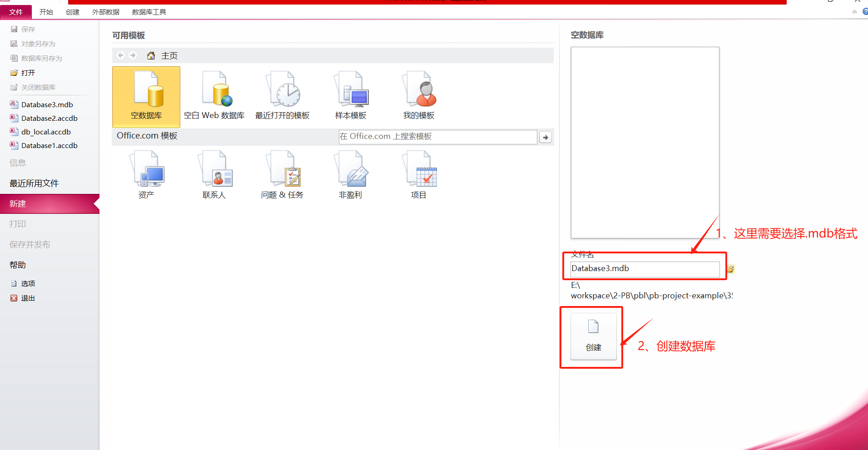Image resolution: width=868 pixels, height=450 pixels.
Task: Click 保存 Save in the sidebar
Action: (x=23, y=29)
